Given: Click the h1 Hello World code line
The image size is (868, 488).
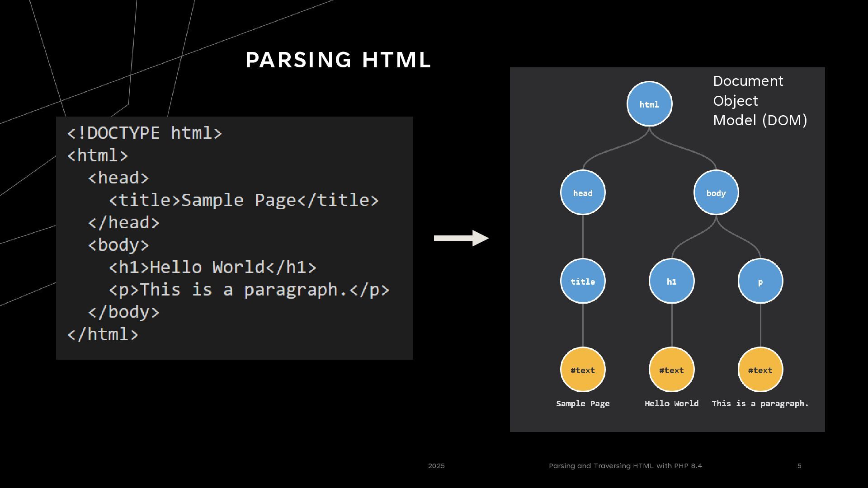Looking at the screenshot, I should (x=212, y=267).
